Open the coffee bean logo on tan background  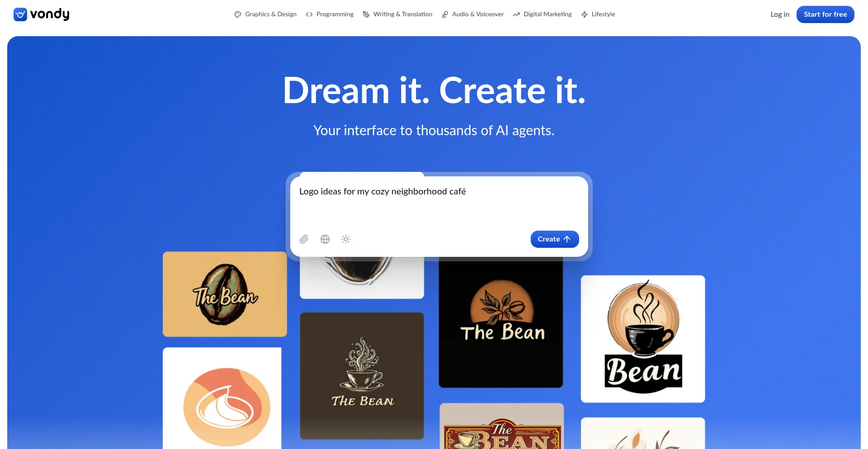click(x=225, y=294)
